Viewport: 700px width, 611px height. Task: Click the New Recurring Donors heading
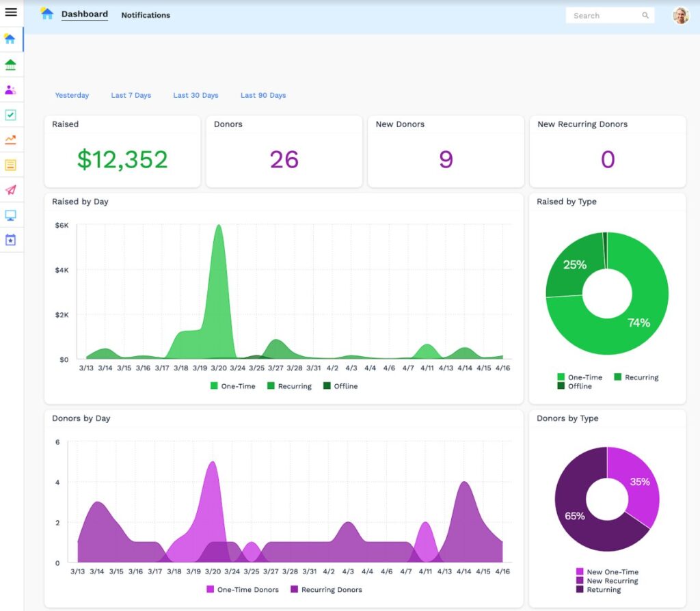pos(582,124)
